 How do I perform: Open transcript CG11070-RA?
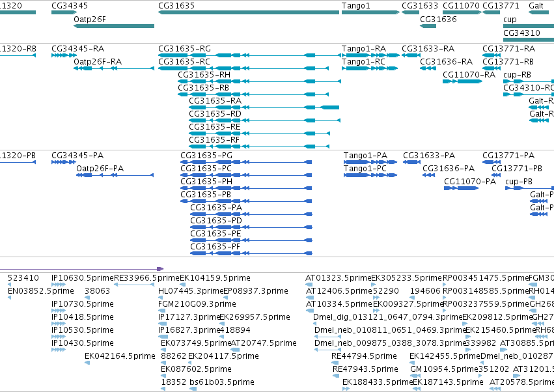(462, 81)
